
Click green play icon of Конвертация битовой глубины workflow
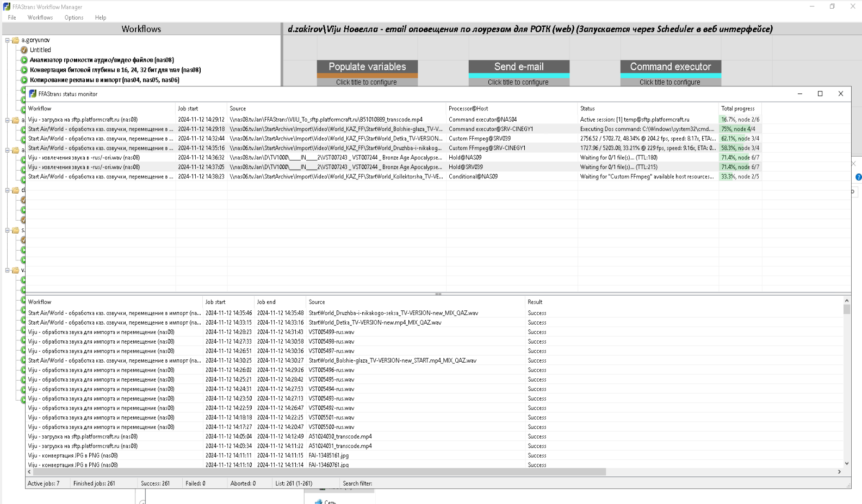[x=24, y=70]
